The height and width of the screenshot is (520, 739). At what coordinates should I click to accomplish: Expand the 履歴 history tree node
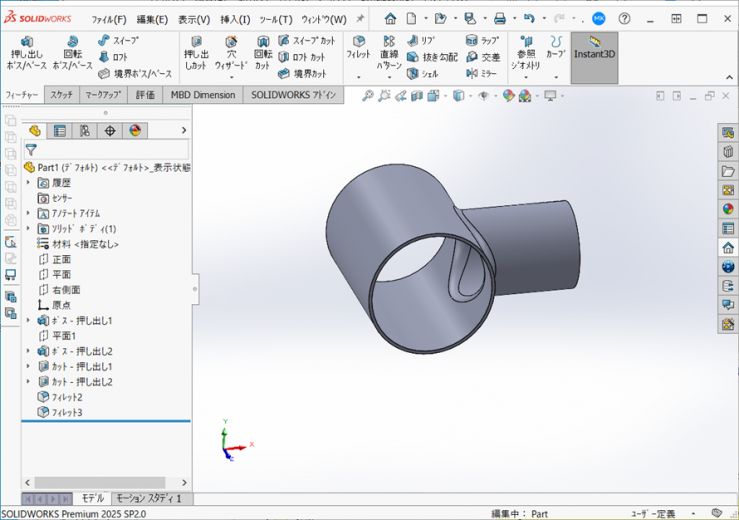click(28, 183)
